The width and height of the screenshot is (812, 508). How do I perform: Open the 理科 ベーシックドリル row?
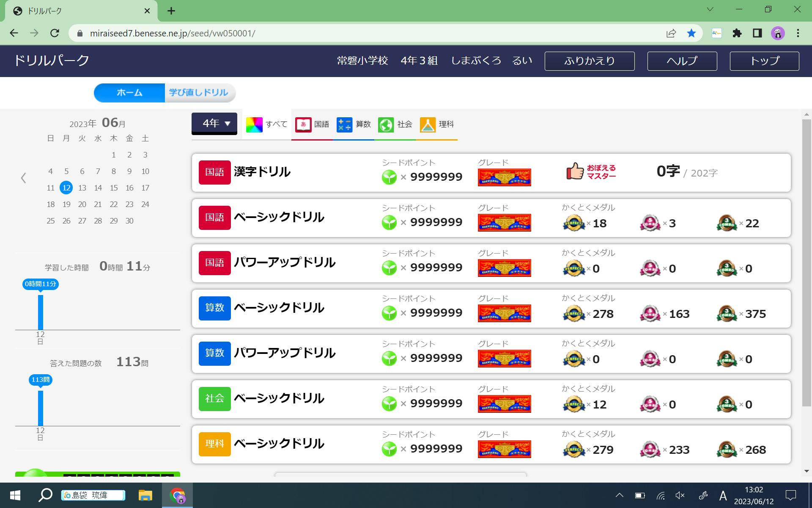point(279,444)
